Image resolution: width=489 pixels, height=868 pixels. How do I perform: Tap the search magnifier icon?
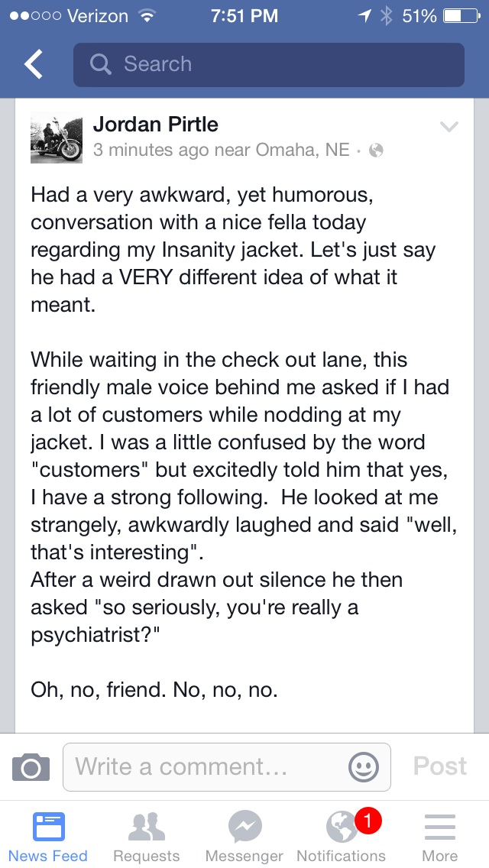pos(101,64)
